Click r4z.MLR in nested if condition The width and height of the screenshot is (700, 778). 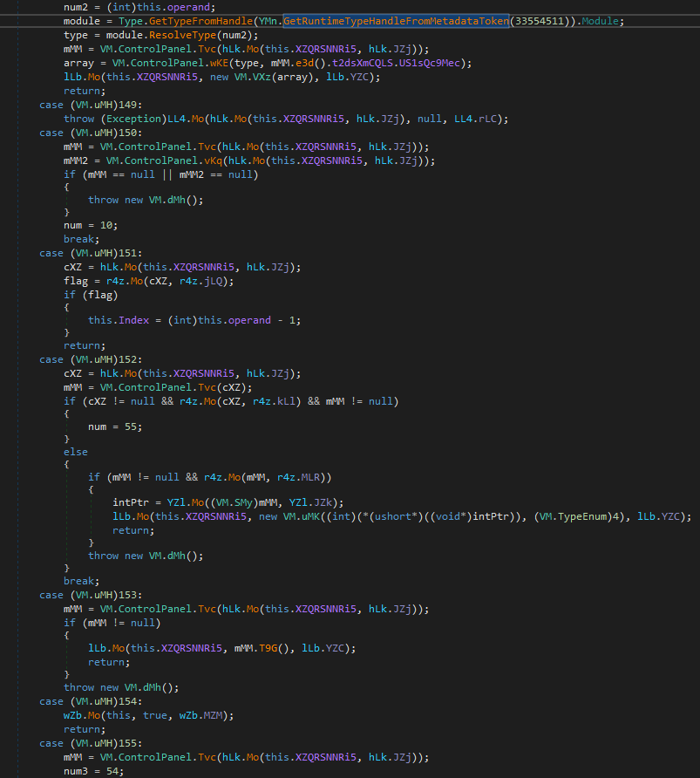pos(298,477)
